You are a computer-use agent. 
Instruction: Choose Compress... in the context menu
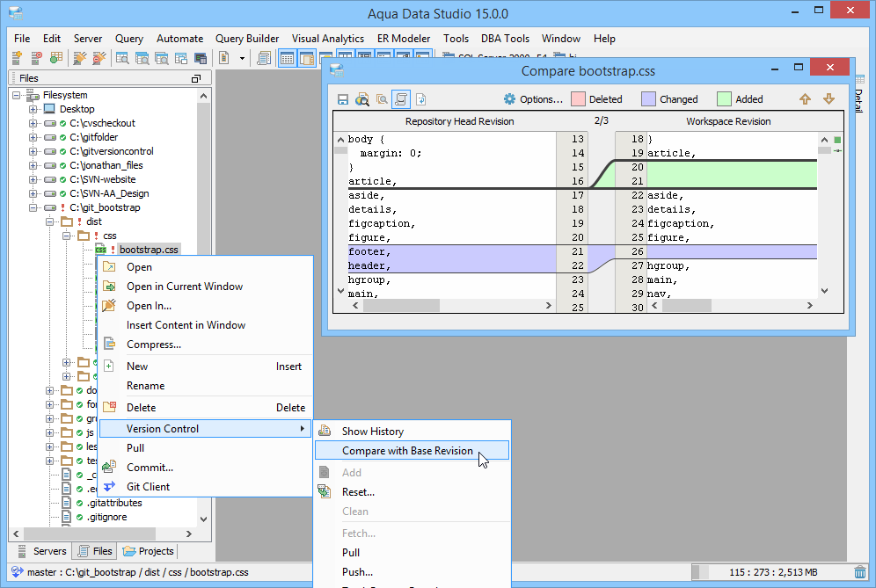point(205,345)
